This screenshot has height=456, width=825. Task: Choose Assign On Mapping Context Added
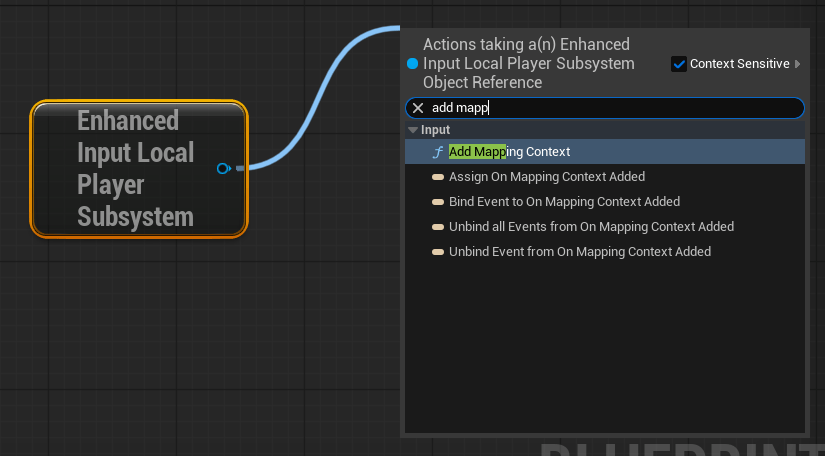tap(546, 177)
